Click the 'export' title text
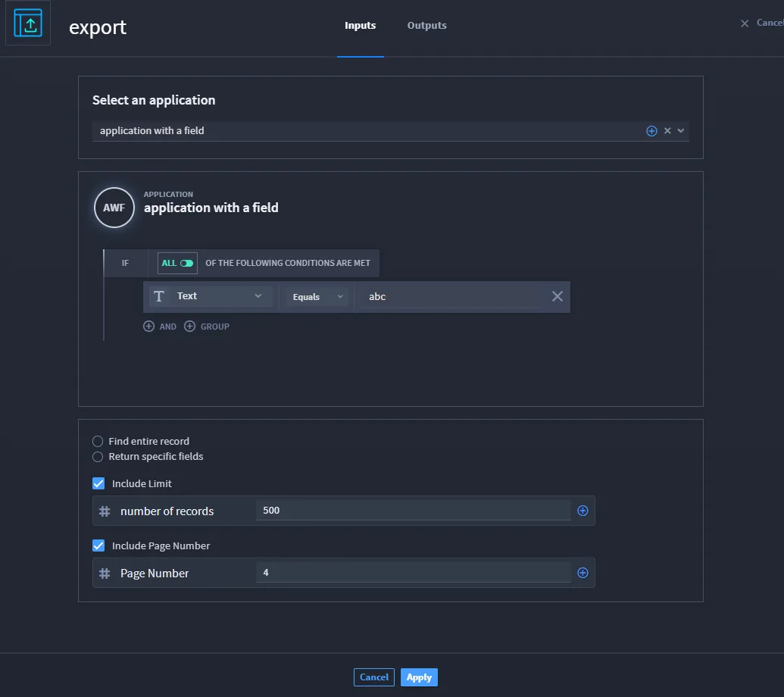 98,27
